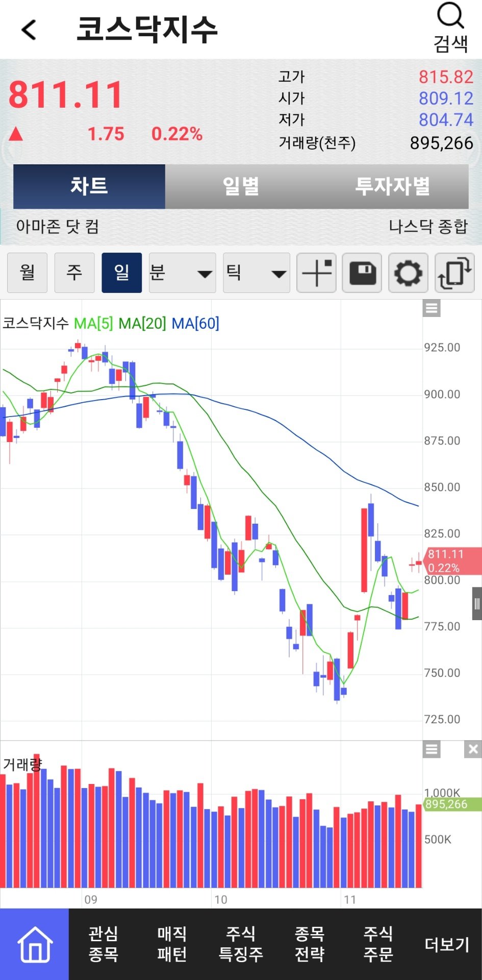
Task: Close the 거래량 volume panel
Action: click(473, 749)
